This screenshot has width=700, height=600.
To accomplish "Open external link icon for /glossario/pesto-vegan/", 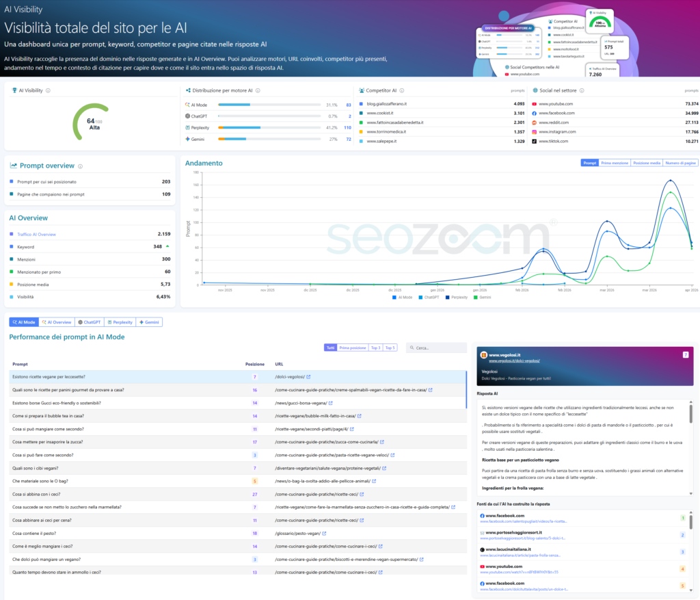I will click(324, 534).
